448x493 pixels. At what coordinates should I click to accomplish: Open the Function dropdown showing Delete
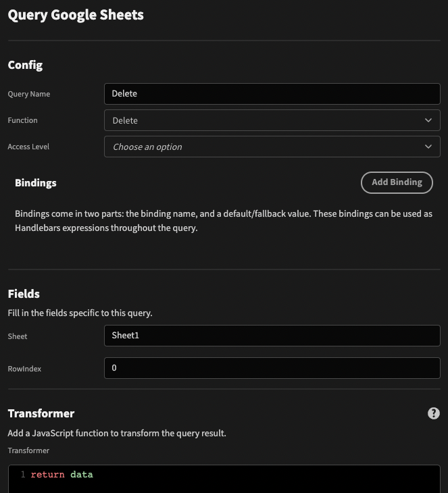tap(272, 120)
